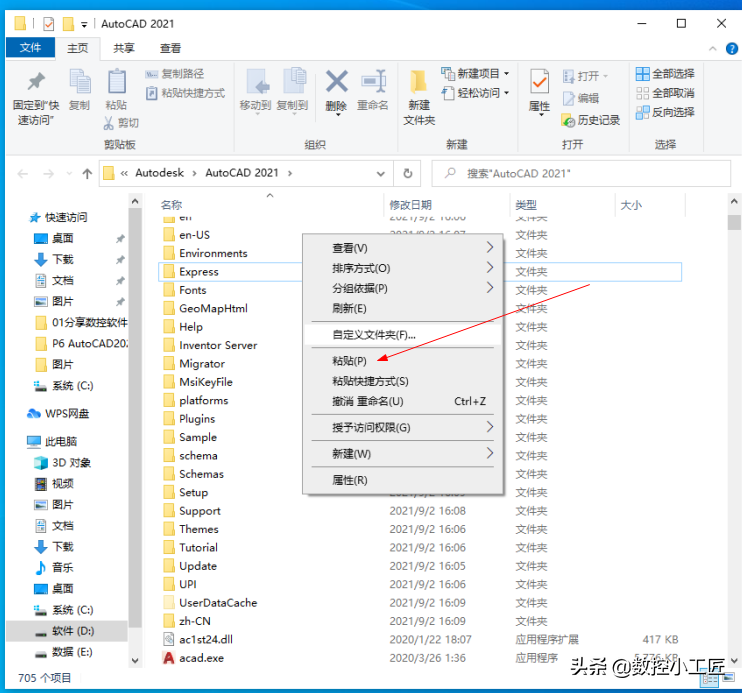The width and height of the screenshot is (742, 693).
Task: Click the Select None (全部取消) icon
Action: coord(642,93)
